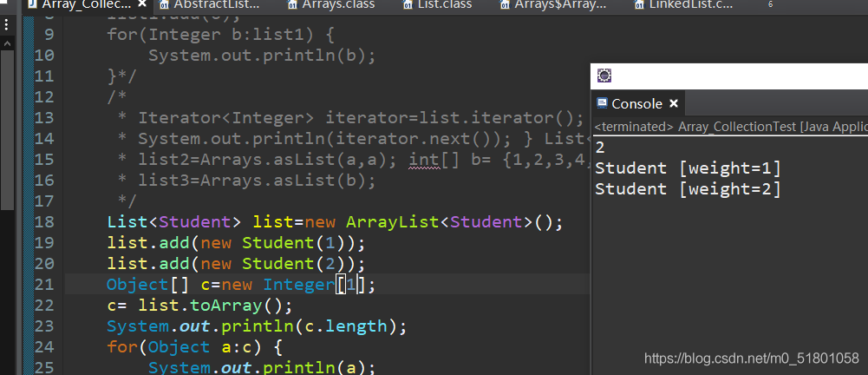Open the three-dot menu in the left sidebar
The height and width of the screenshot is (375, 868).
click(x=7, y=23)
